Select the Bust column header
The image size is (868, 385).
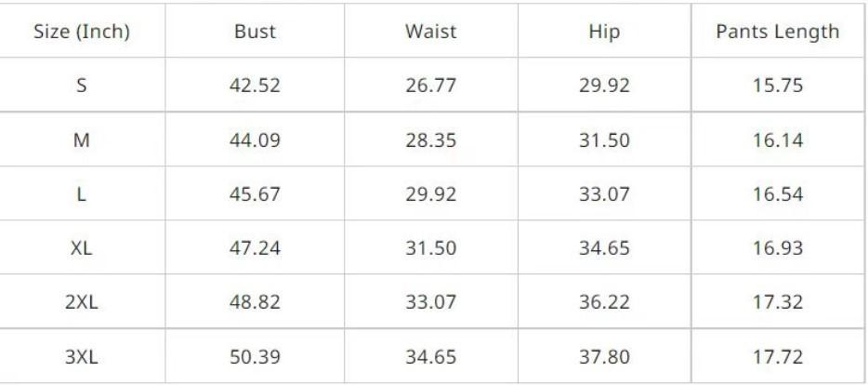pyautogui.click(x=255, y=32)
